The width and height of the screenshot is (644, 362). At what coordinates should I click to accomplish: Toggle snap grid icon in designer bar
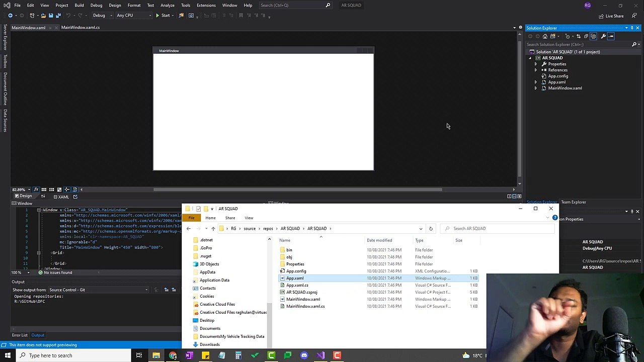click(44, 190)
